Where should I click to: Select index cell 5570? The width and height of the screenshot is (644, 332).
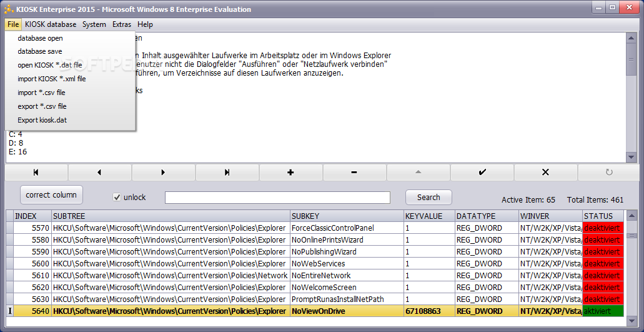click(32, 228)
